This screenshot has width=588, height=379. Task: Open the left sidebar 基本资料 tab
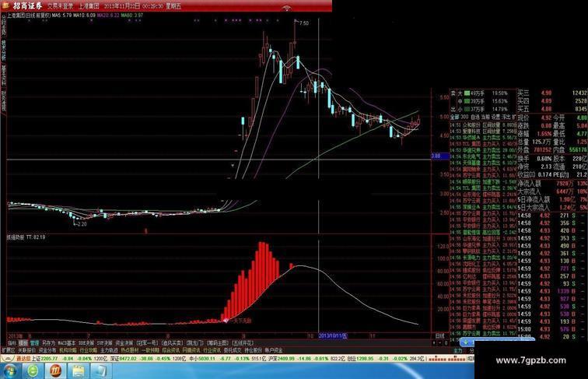pos(3,75)
